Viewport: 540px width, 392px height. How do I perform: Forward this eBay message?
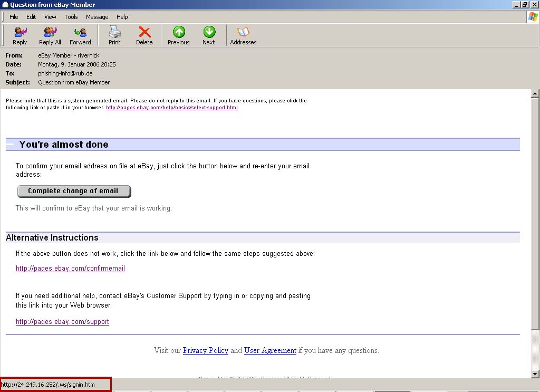pyautogui.click(x=80, y=36)
